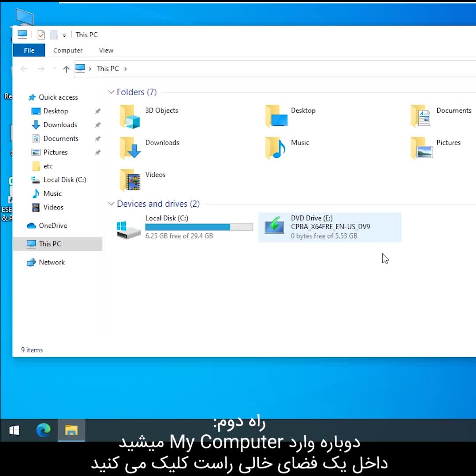Viewport: 476px width, 476px height.
Task: Select the DVD Drive (E:) icon
Action: (x=274, y=226)
